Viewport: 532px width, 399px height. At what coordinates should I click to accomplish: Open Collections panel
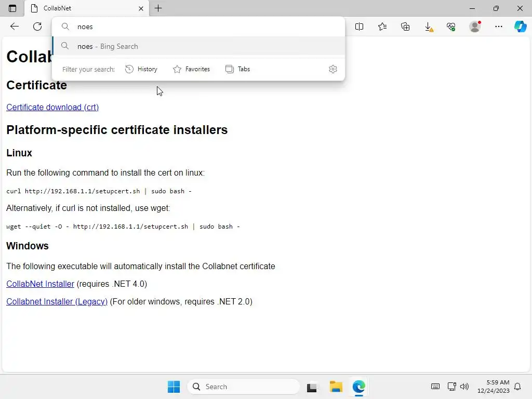point(405,26)
